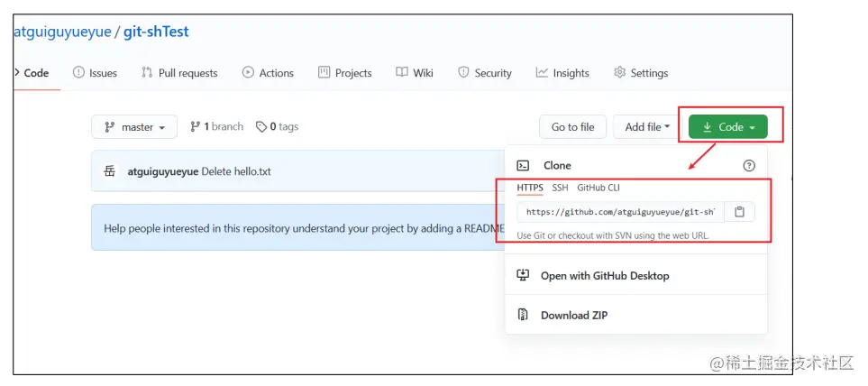Select the SSH clone tab
Viewport: 868px width, 386px height.
tap(561, 188)
